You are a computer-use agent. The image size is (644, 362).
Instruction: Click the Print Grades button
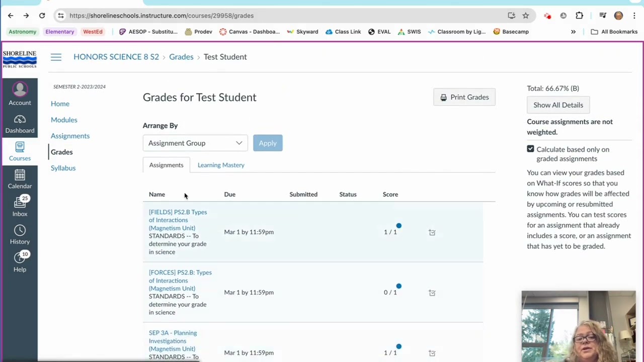(x=464, y=97)
